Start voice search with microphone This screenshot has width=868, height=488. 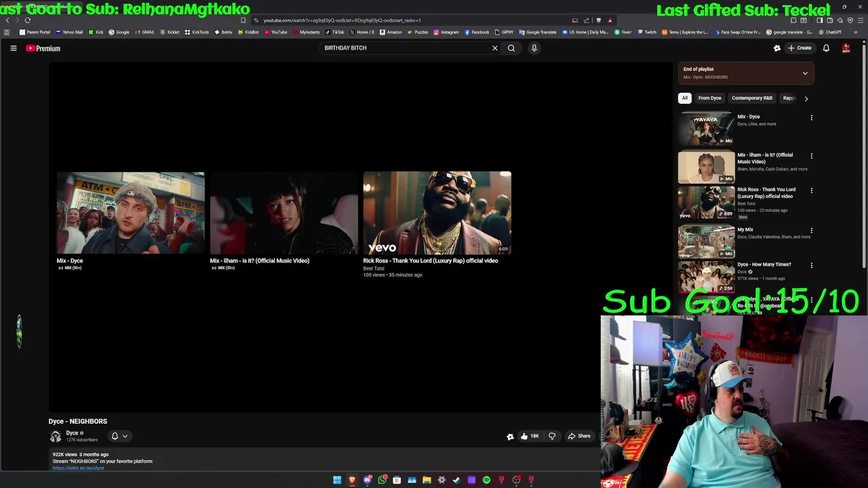pos(534,48)
